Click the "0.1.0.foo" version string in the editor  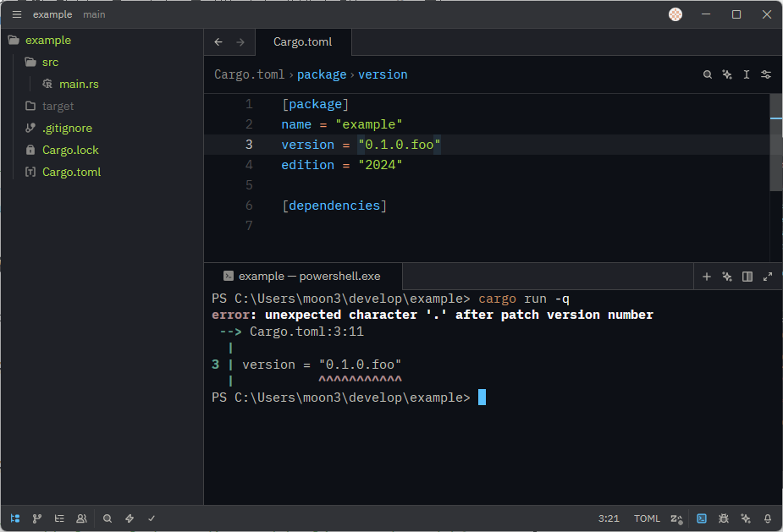coord(399,145)
